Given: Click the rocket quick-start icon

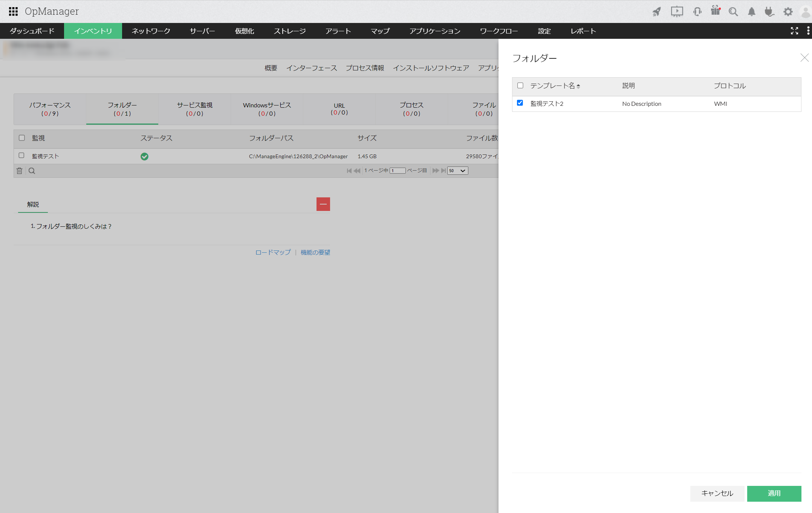Looking at the screenshot, I should (657, 12).
